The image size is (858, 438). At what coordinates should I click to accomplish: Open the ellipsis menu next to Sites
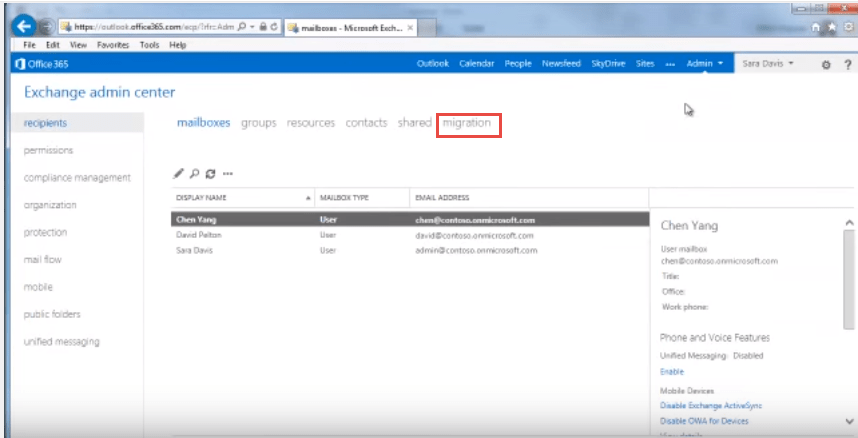670,64
